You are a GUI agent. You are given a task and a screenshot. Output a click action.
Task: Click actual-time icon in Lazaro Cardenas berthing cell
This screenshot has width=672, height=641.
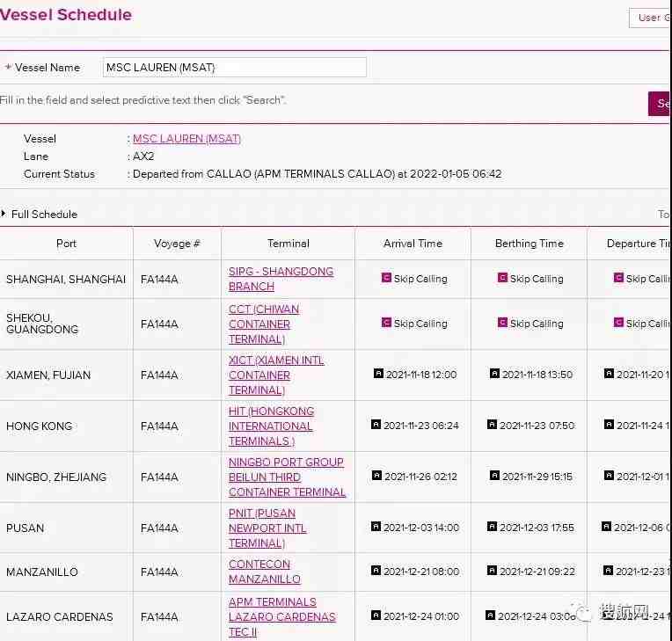point(490,616)
